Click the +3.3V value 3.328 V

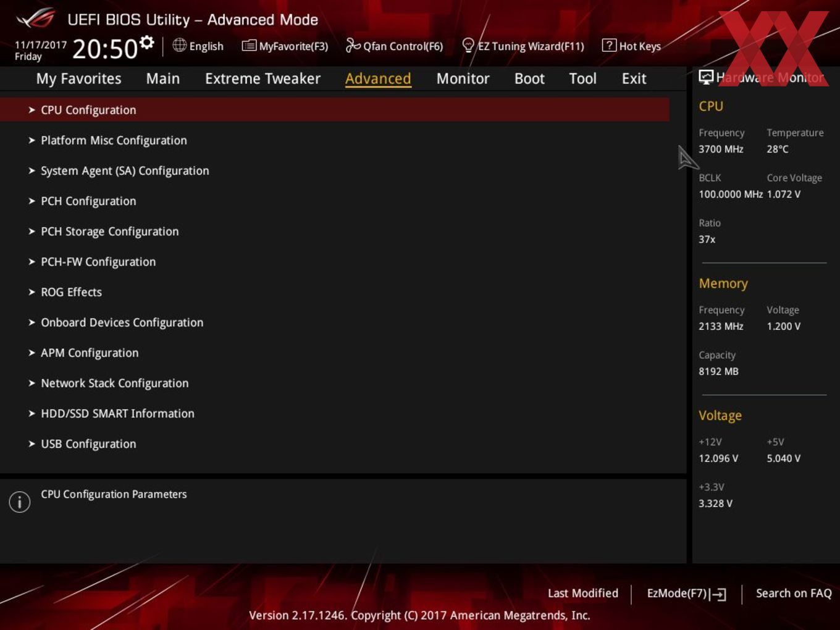(715, 503)
